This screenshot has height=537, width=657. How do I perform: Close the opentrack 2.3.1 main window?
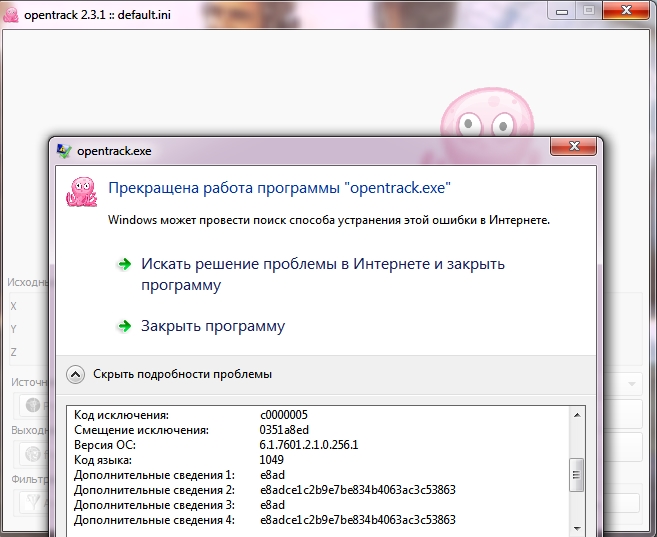(626, 10)
